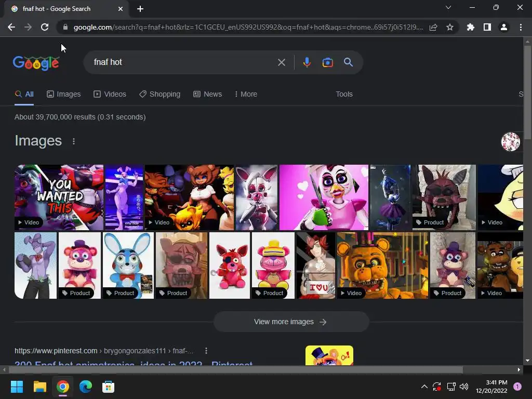
Task: Click View more images button
Action: 291,322
